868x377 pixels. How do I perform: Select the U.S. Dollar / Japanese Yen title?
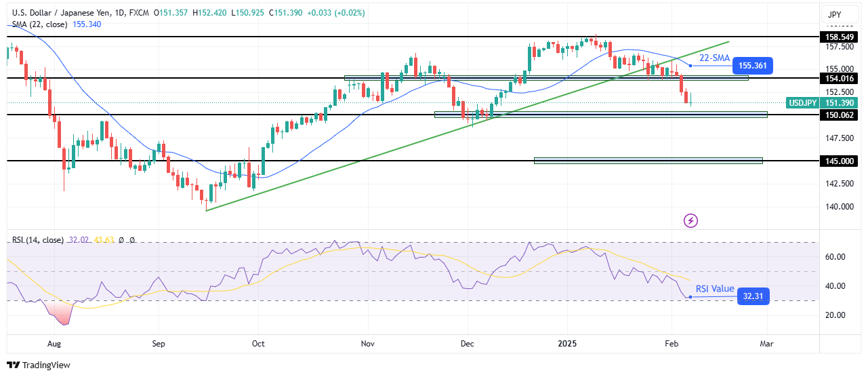pos(64,12)
